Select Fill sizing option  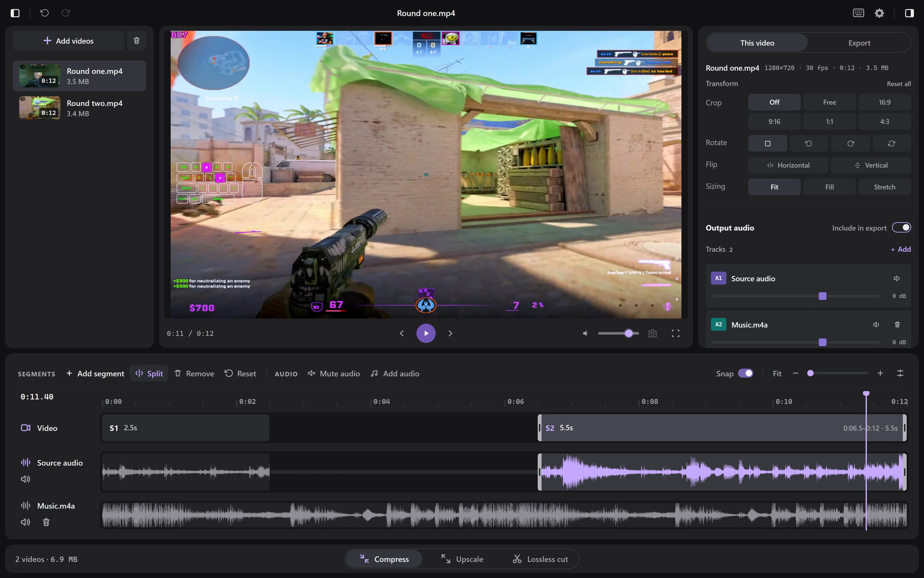tap(829, 187)
